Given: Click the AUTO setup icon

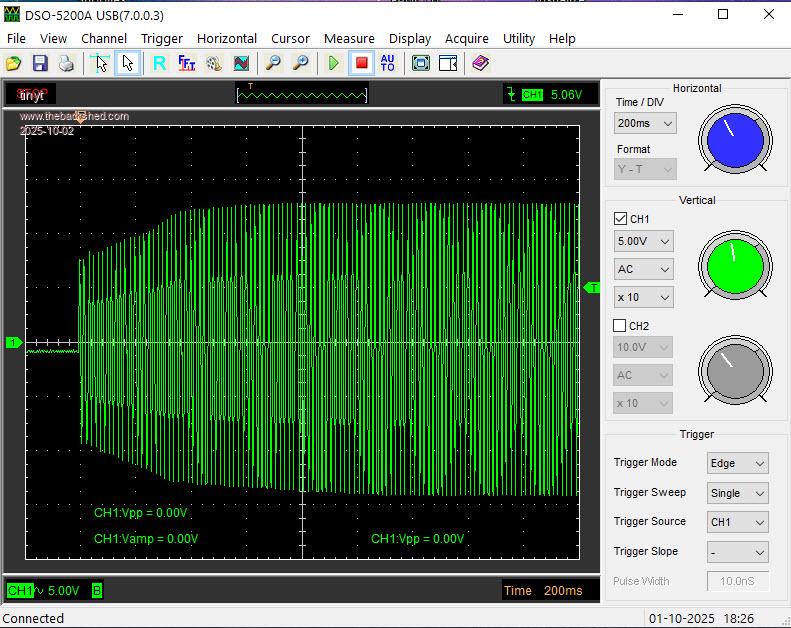Looking at the screenshot, I should pyautogui.click(x=388, y=63).
